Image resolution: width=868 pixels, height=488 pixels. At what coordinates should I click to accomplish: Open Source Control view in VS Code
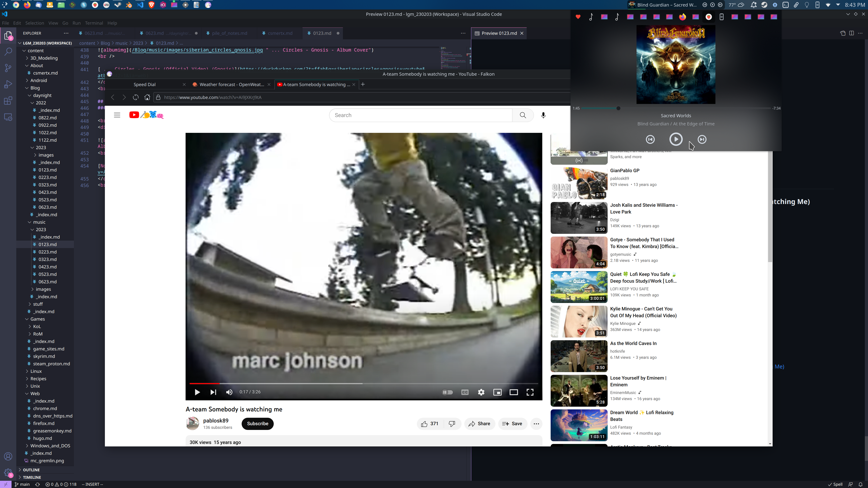click(8, 68)
